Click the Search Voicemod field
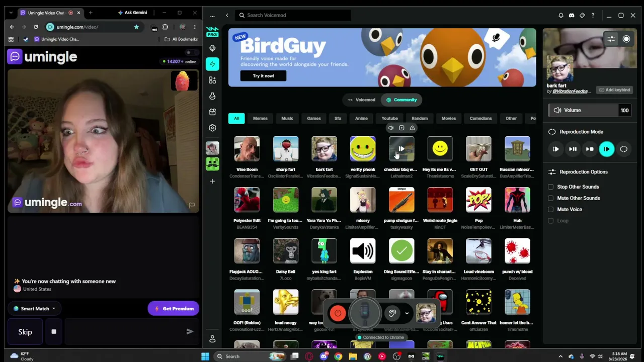Screen dimensions: 644x362 click(293, 16)
